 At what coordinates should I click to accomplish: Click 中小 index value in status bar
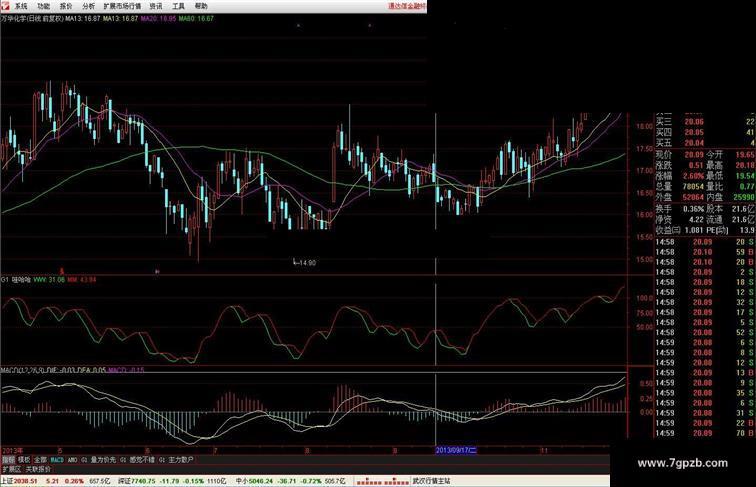(260, 481)
